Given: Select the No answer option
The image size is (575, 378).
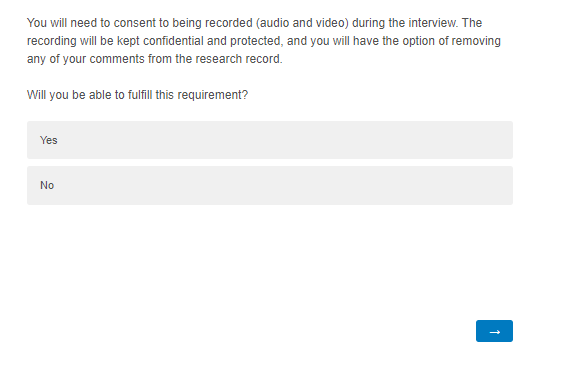Looking at the screenshot, I should pos(270,186).
